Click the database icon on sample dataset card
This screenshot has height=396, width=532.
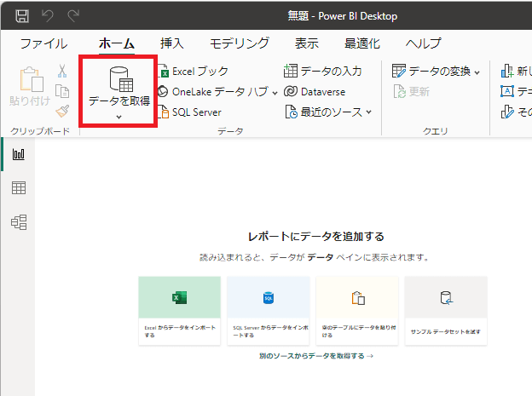[x=447, y=298]
